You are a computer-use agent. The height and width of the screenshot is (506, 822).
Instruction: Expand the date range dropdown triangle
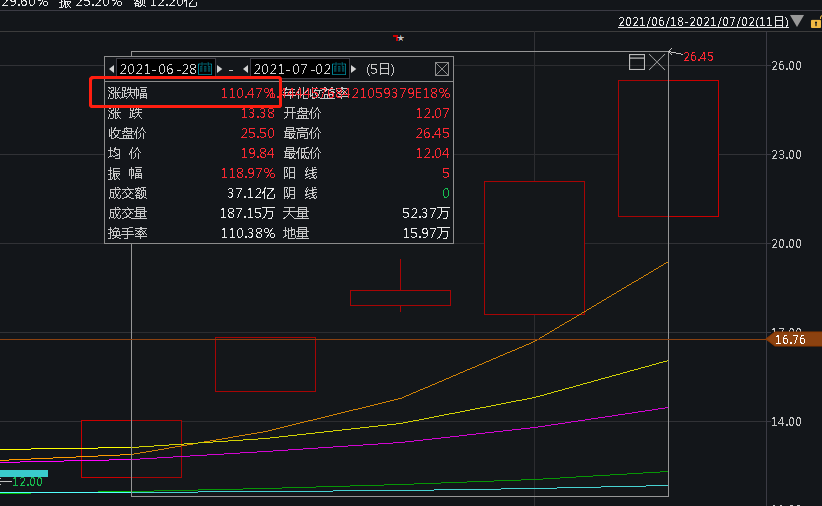click(x=796, y=21)
